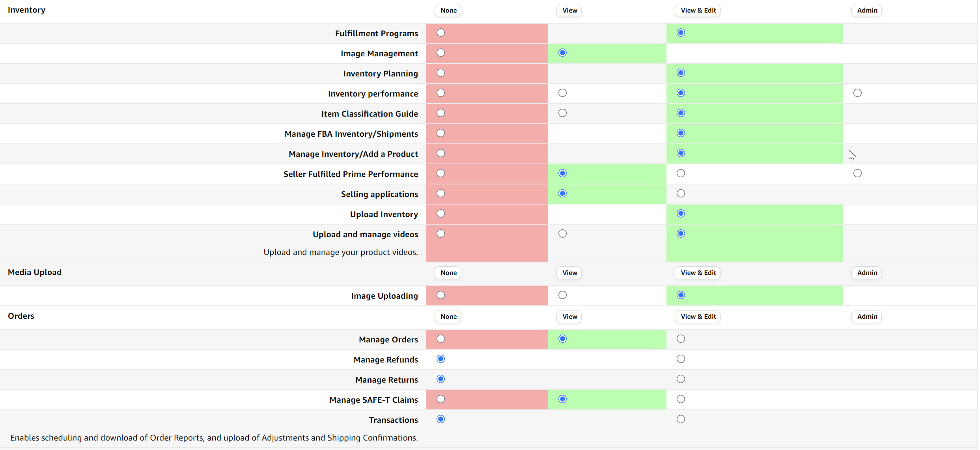
Task: Set Image Uploading permission to View
Action: click(562, 295)
